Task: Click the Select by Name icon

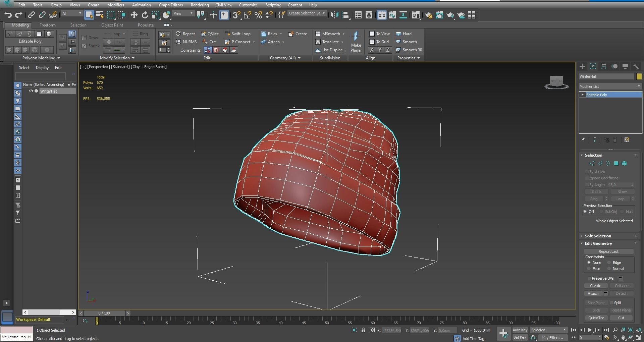Action: coord(100,15)
